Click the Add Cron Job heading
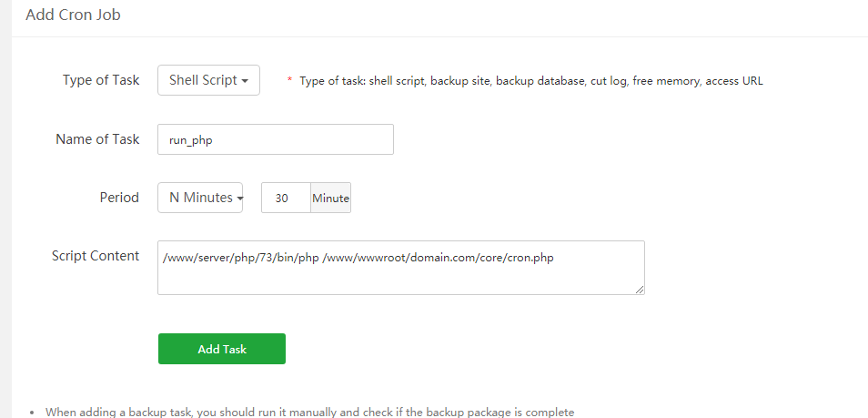This screenshot has height=418, width=868. 73,15
